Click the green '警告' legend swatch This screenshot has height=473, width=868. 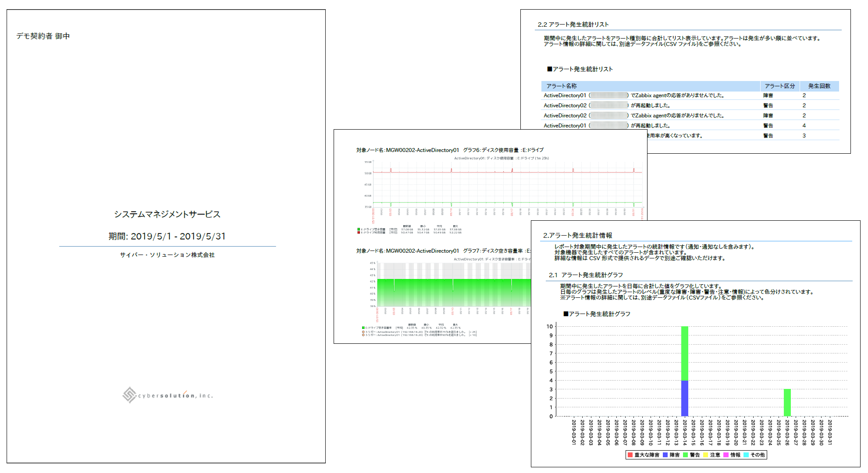pos(686,455)
